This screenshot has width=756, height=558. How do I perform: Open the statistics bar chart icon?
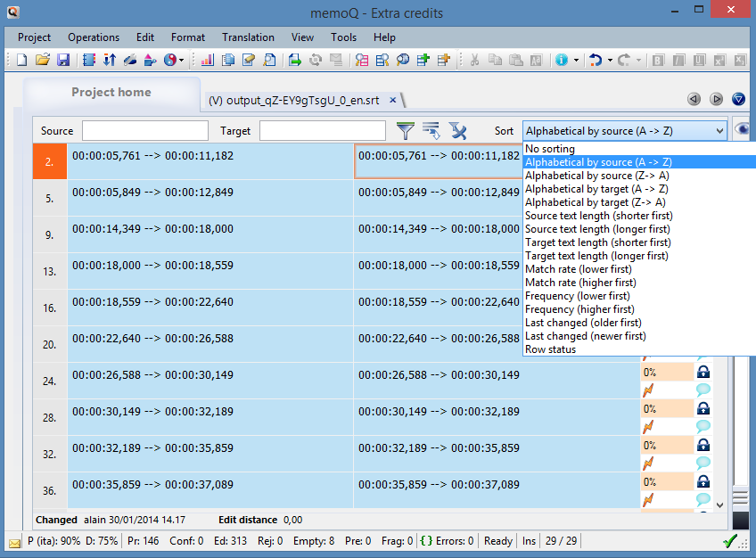[208, 61]
